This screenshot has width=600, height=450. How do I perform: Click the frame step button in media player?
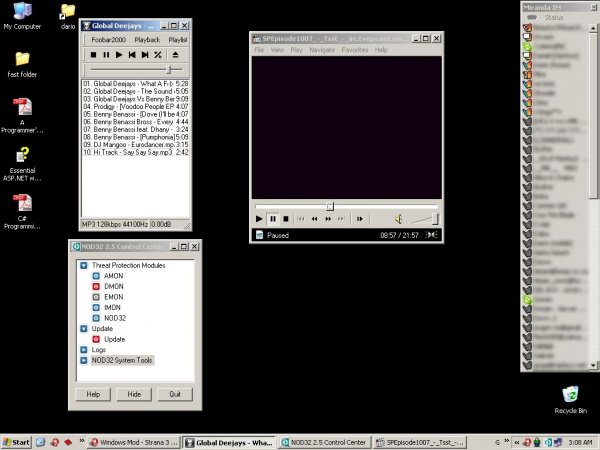pos(359,219)
